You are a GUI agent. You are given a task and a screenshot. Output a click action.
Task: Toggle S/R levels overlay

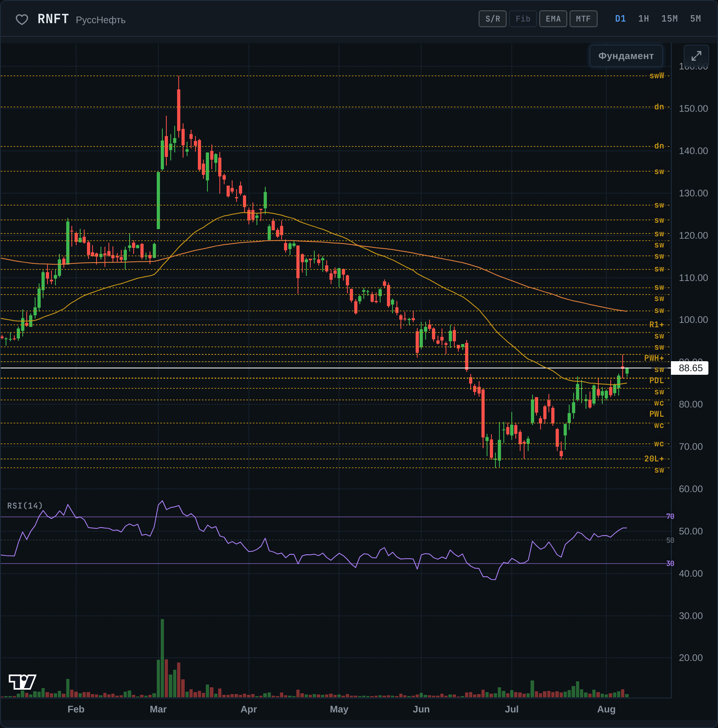click(493, 19)
